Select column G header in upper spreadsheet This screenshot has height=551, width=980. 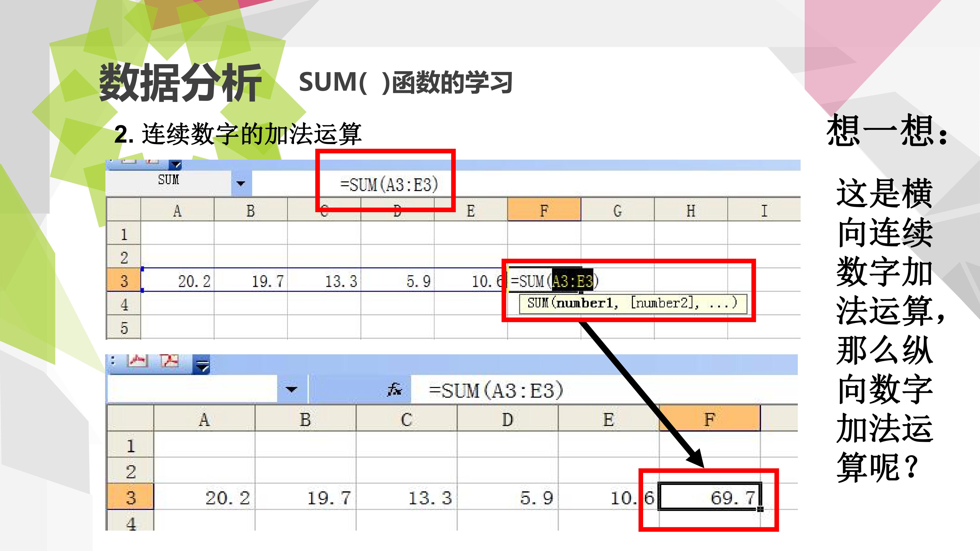pos(618,210)
